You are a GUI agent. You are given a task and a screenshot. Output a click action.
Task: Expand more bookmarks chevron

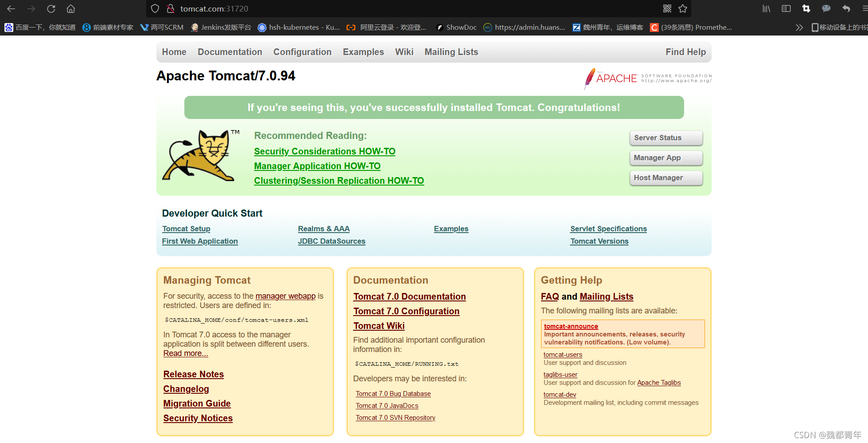(799, 28)
